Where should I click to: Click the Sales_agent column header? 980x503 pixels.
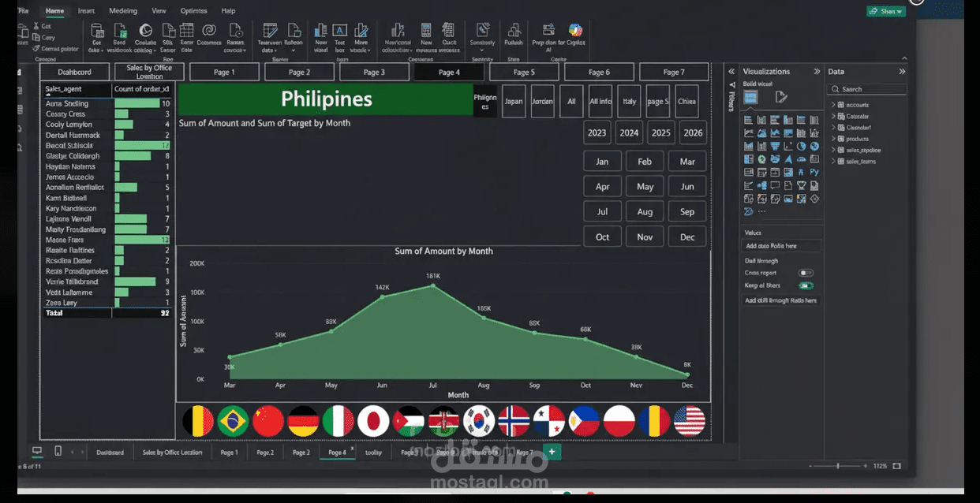click(x=77, y=89)
